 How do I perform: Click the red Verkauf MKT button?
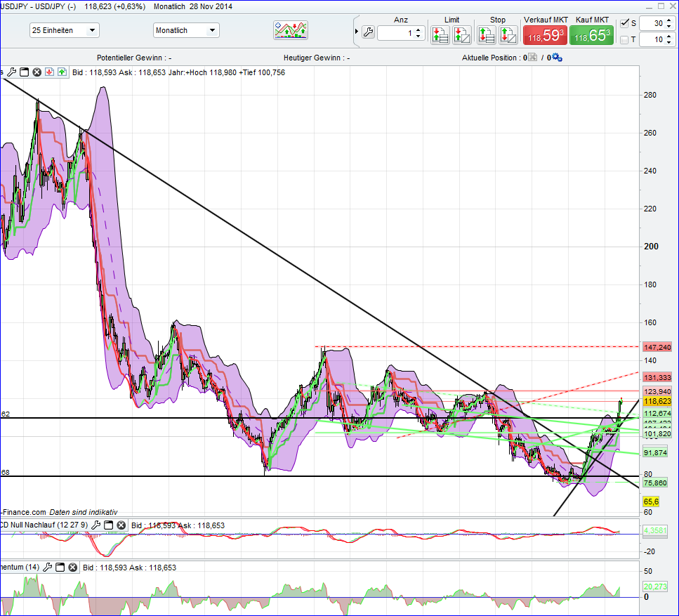[546, 34]
